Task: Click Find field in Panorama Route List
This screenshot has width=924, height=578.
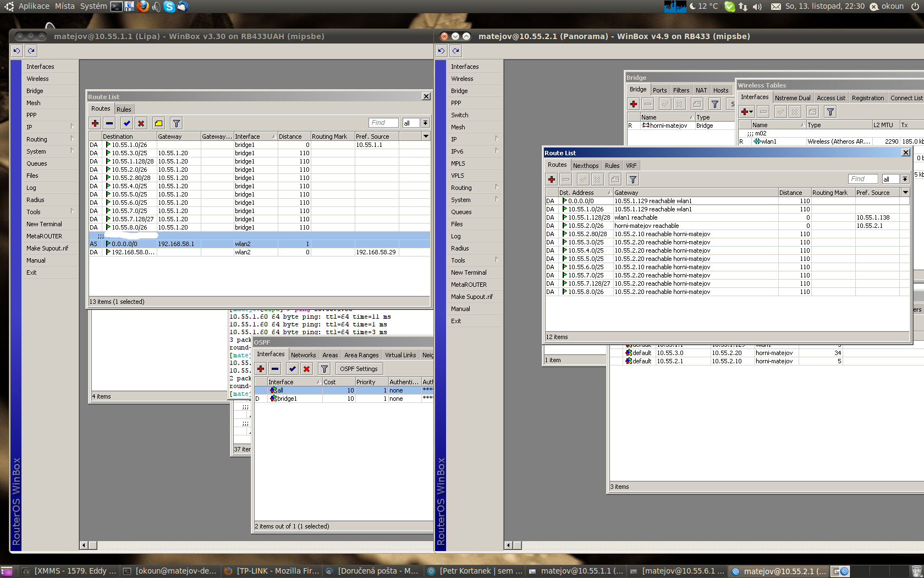Action: [863, 179]
